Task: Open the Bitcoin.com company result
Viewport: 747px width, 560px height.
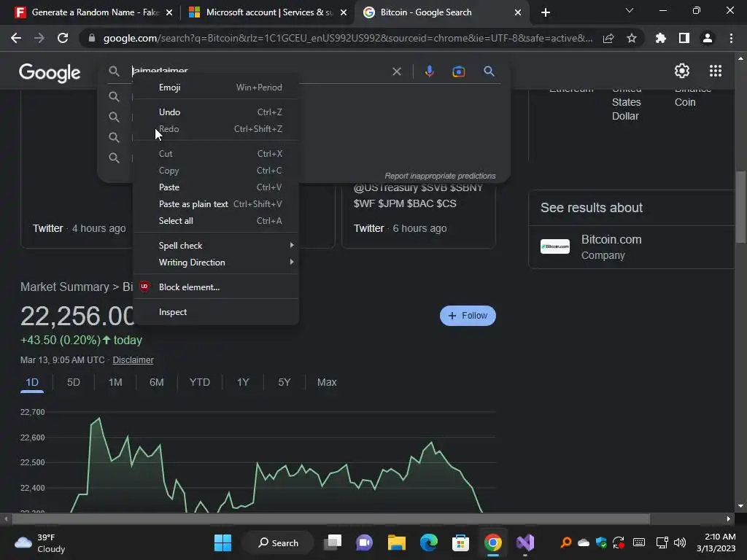Action: 631,247
